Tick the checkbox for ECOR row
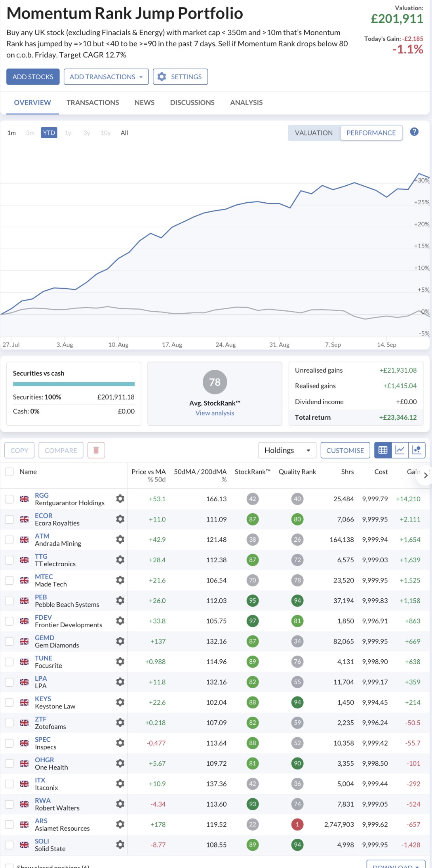Screen dimensions: 432x868 (x=9, y=519)
